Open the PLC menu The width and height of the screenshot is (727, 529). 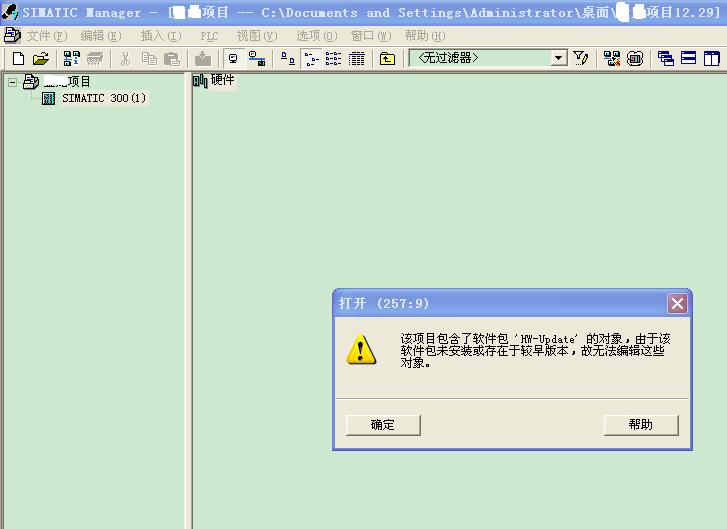[210, 36]
